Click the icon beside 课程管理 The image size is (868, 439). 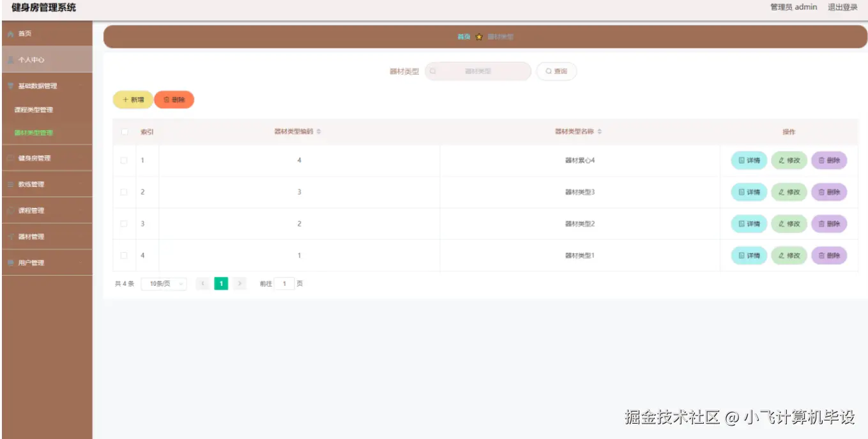click(10, 211)
